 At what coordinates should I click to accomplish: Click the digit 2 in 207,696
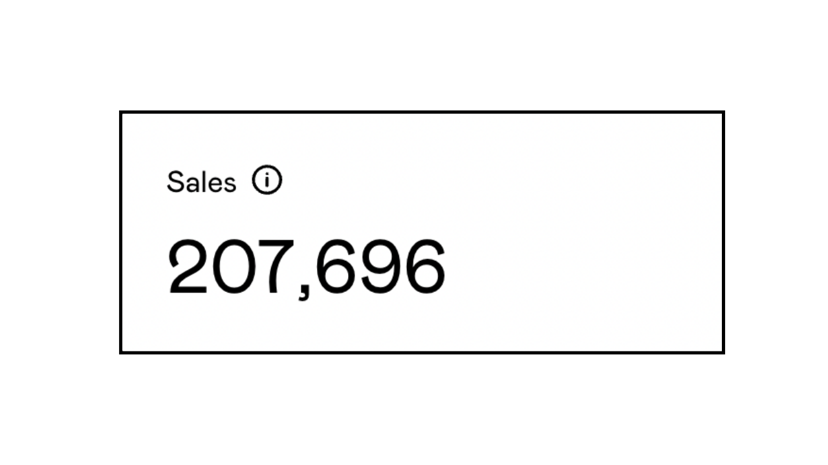point(187,267)
